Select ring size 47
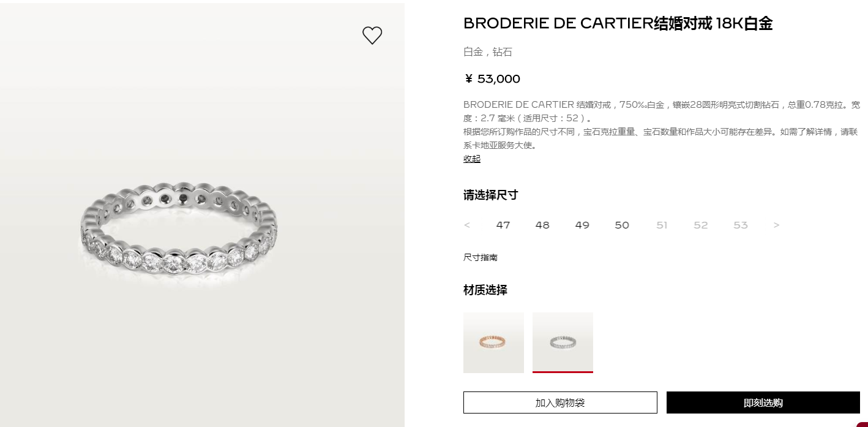 [503, 225]
